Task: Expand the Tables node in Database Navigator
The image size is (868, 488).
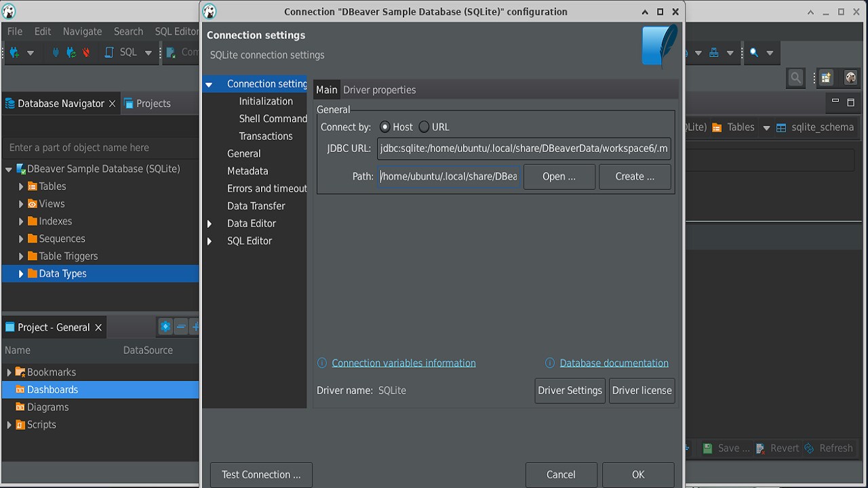Action: (21, 186)
